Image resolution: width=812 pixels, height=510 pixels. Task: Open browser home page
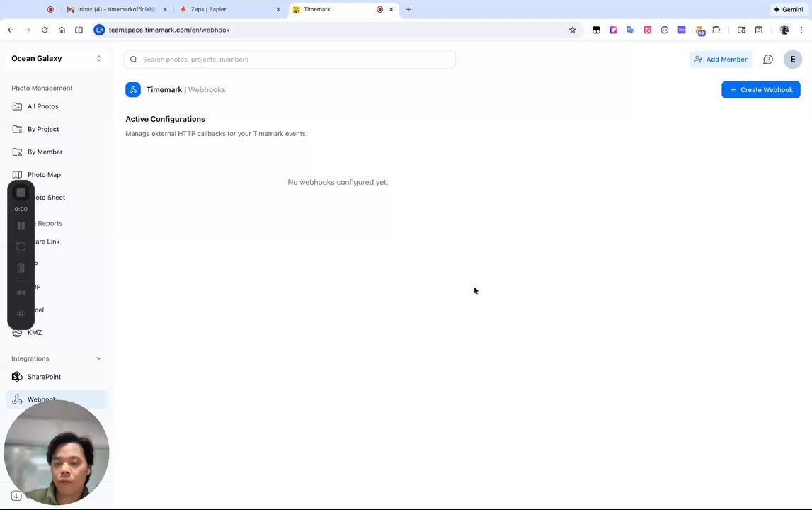[x=62, y=30]
